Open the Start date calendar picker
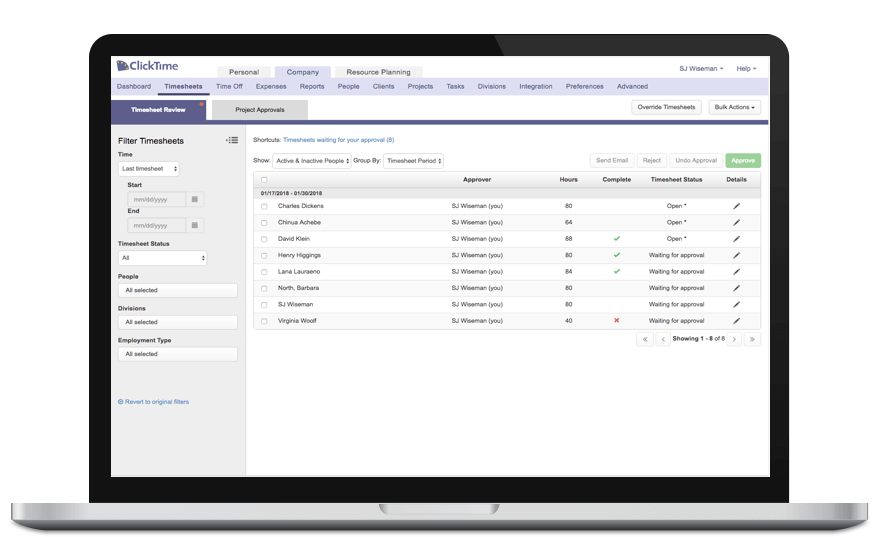 194,199
